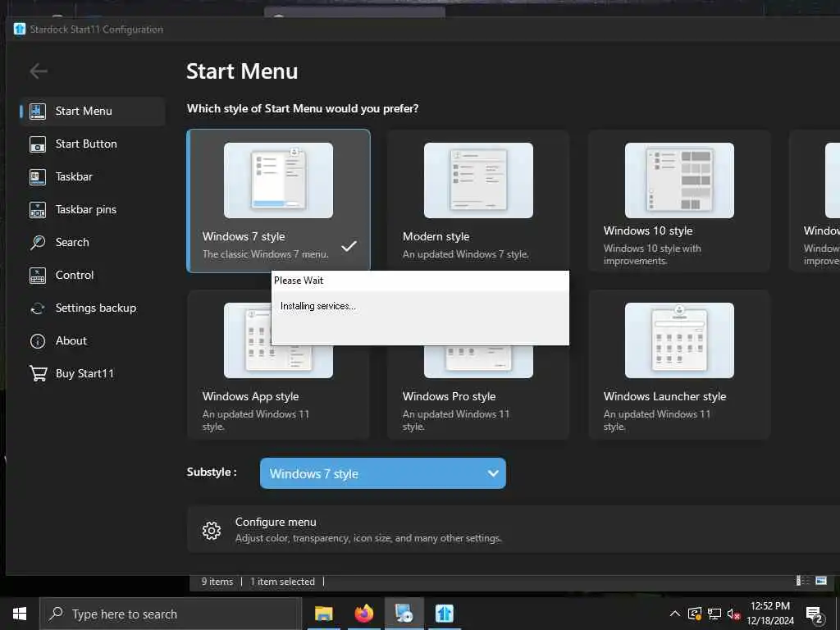The image size is (840, 630).
Task: Select the Windows 7 style card
Action: (278, 200)
